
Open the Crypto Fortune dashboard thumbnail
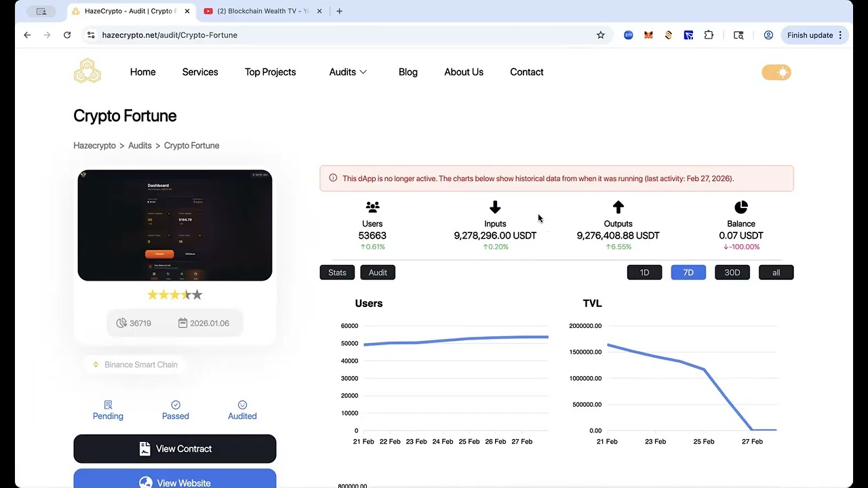pyautogui.click(x=175, y=225)
